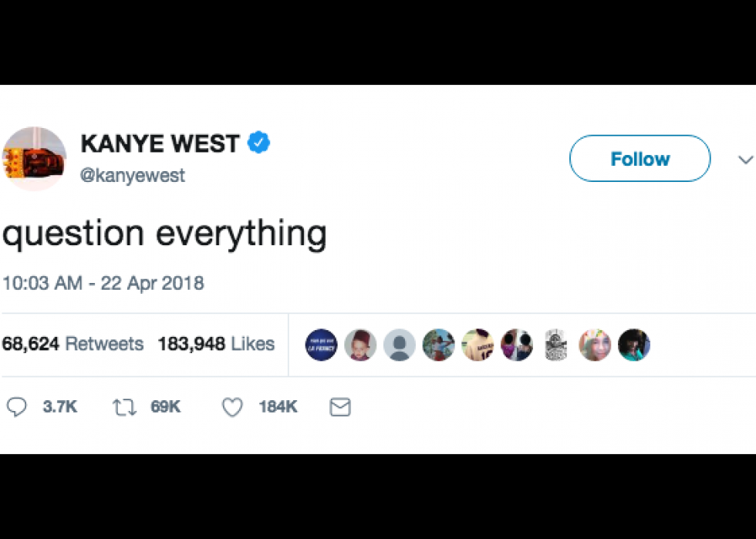Click the 184K like count
Viewport: 756px width, 539px height.
pos(278,407)
